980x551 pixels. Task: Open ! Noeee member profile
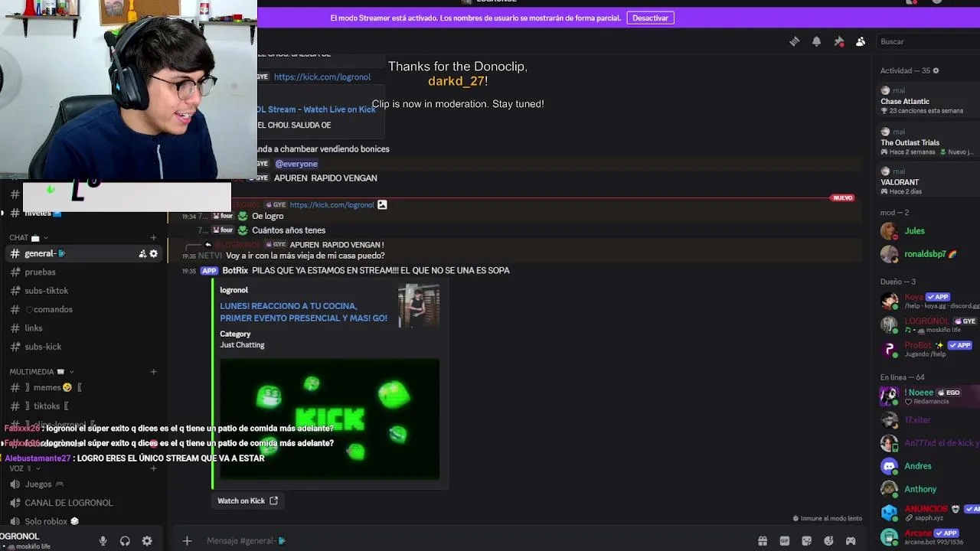(x=928, y=396)
